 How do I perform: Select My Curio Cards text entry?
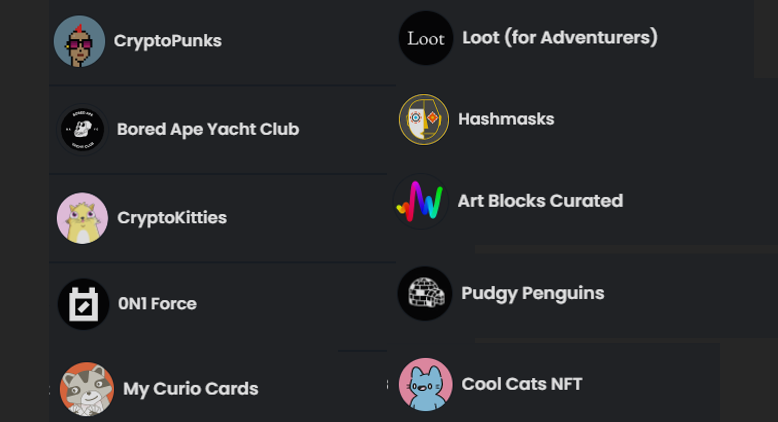click(x=191, y=389)
